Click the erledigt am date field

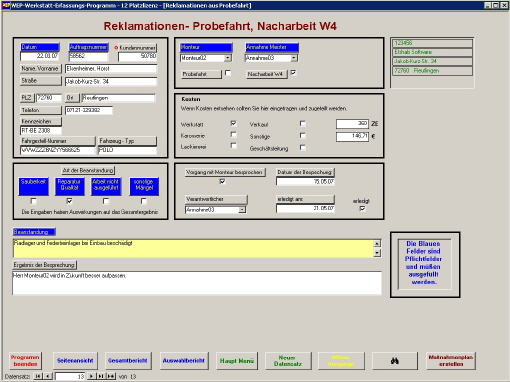tap(305, 208)
